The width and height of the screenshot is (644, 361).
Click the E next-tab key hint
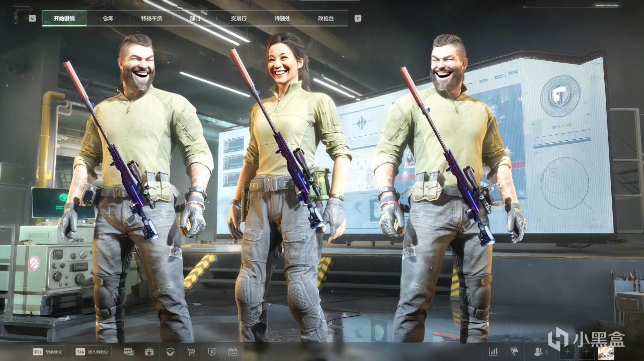pyautogui.click(x=358, y=19)
